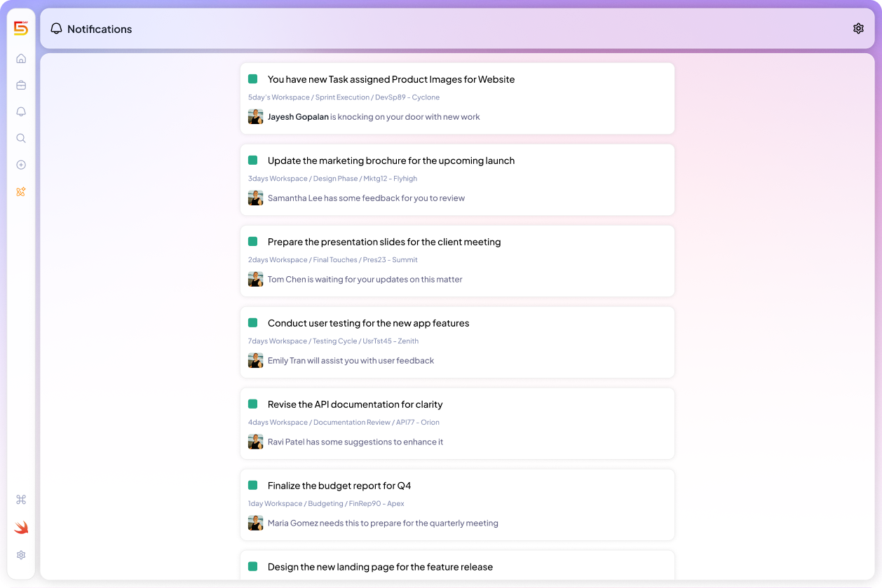This screenshot has width=882, height=588.
Task: Click Jayesh Gopalan's avatar thumbnail
Action: (255, 117)
